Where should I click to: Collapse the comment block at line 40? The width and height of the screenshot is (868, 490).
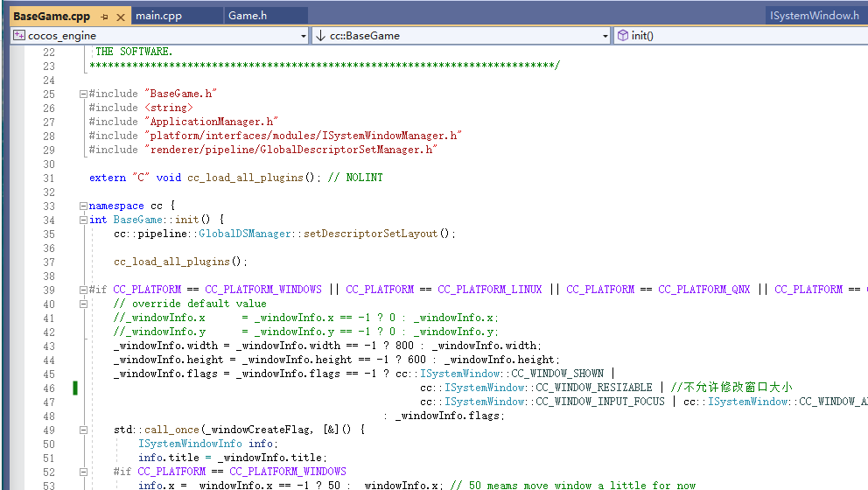coord(83,304)
